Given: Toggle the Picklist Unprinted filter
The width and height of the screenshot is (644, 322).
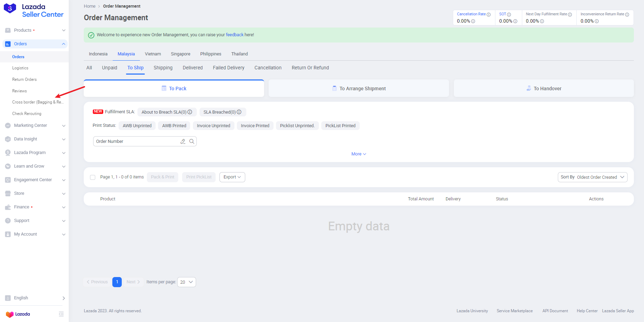Looking at the screenshot, I should click(297, 126).
